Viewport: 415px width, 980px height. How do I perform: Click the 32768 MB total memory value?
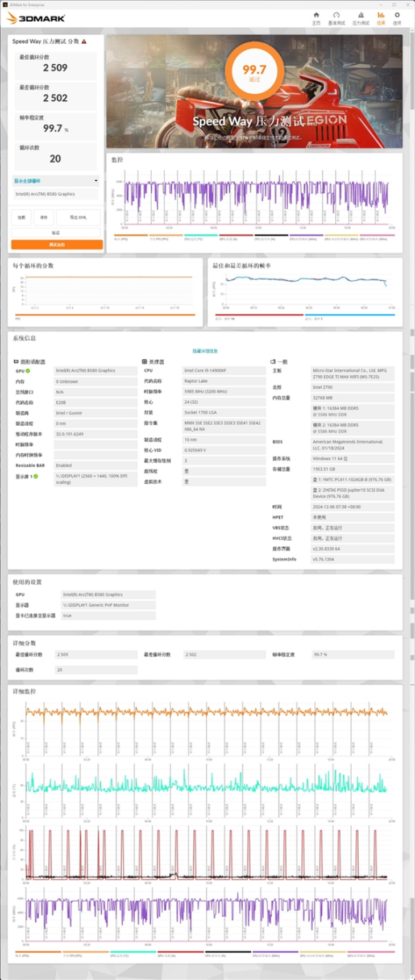coord(352,398)
